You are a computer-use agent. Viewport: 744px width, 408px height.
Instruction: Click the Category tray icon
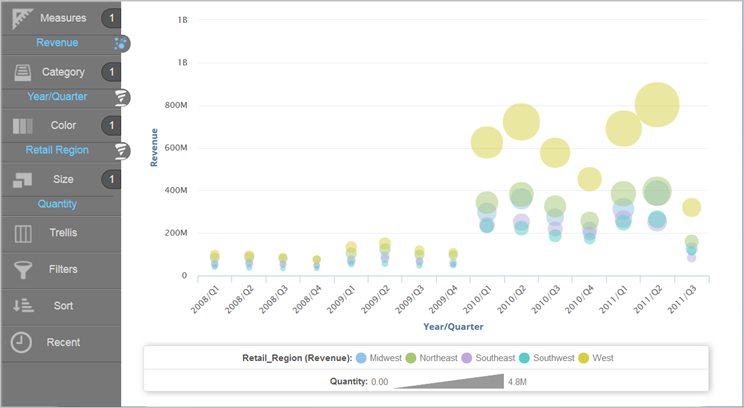click(22, 72)
